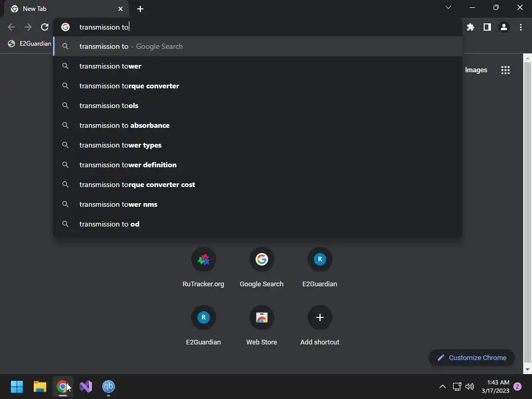Viewport: 532px width, 399px height.
Task: Select 'transmission to - Google Search' suggestion
Action: [x=258, y=46]
